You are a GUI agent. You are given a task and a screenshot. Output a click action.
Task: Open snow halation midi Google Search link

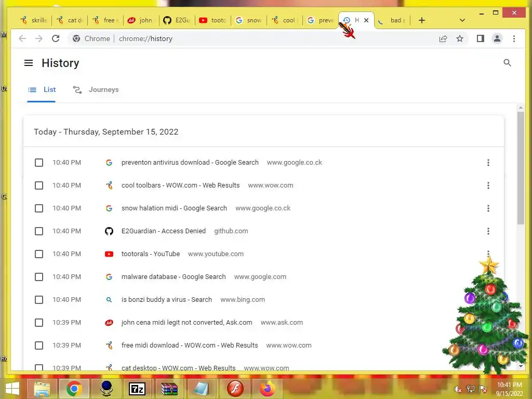click(174, 208)
